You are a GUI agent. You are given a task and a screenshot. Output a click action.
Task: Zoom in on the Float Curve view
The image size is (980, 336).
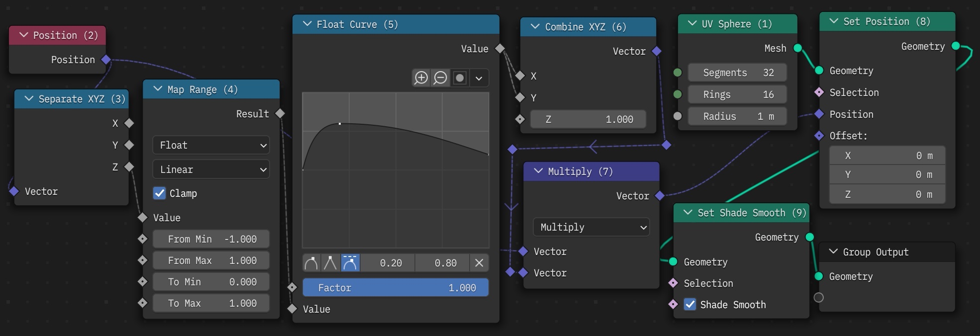point(421,78)
